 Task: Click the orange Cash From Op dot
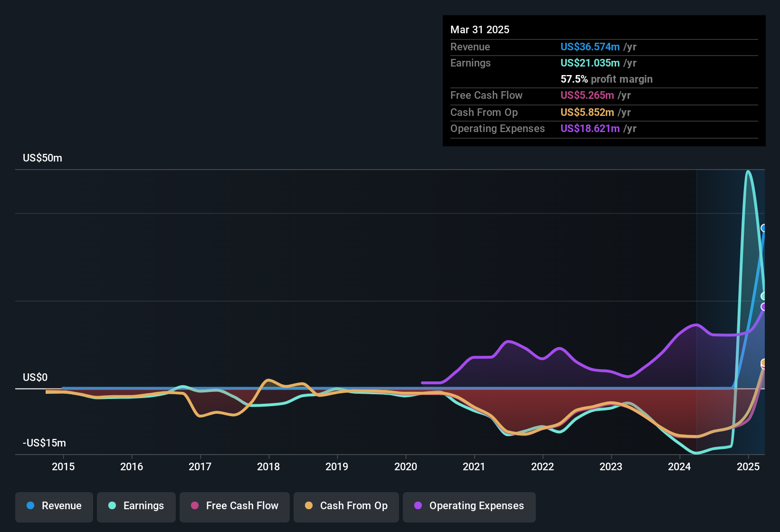click(309, 506)
